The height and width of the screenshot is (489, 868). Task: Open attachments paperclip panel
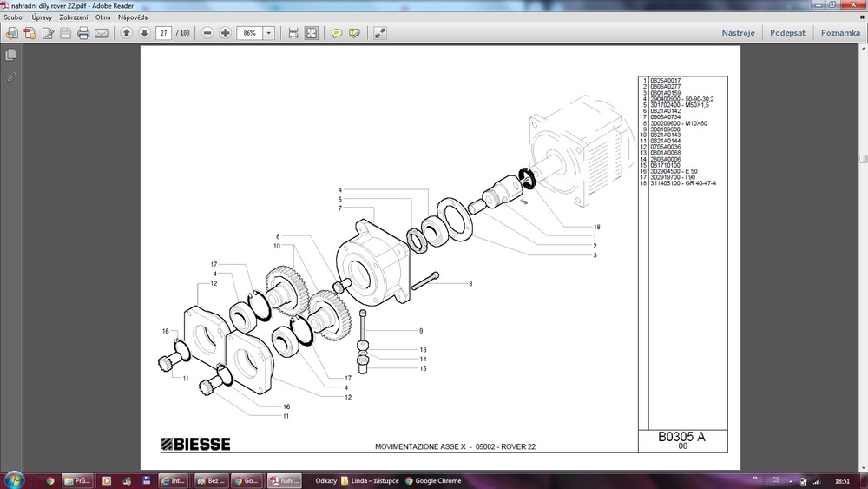pos(10,77)
